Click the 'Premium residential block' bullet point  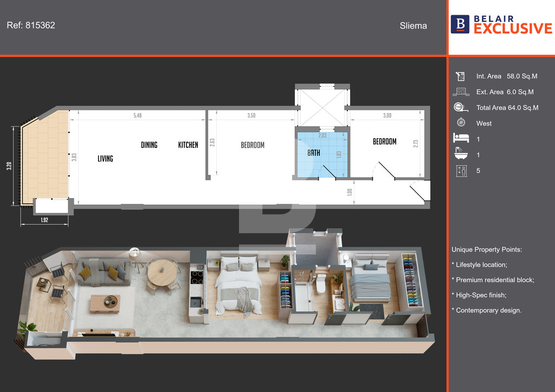pos(495,280)
